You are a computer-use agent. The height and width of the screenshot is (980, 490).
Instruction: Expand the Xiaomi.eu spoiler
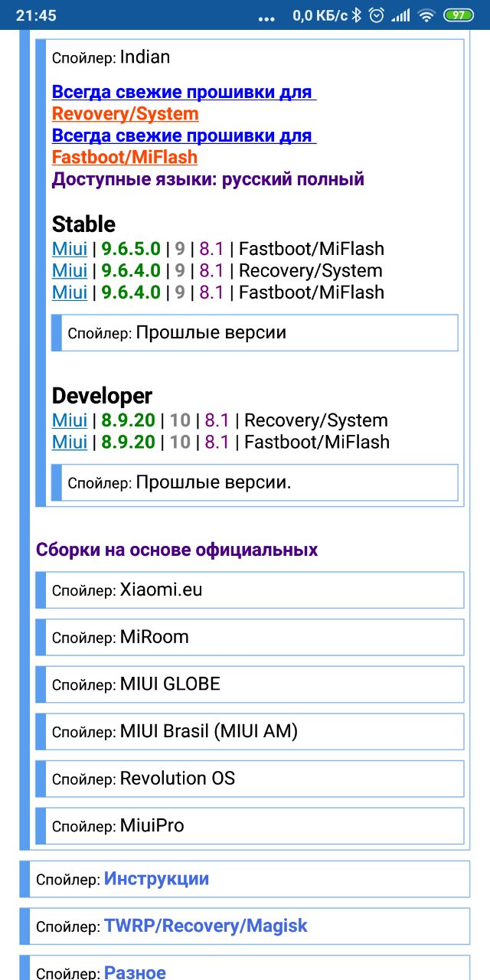tap(250, 590)
